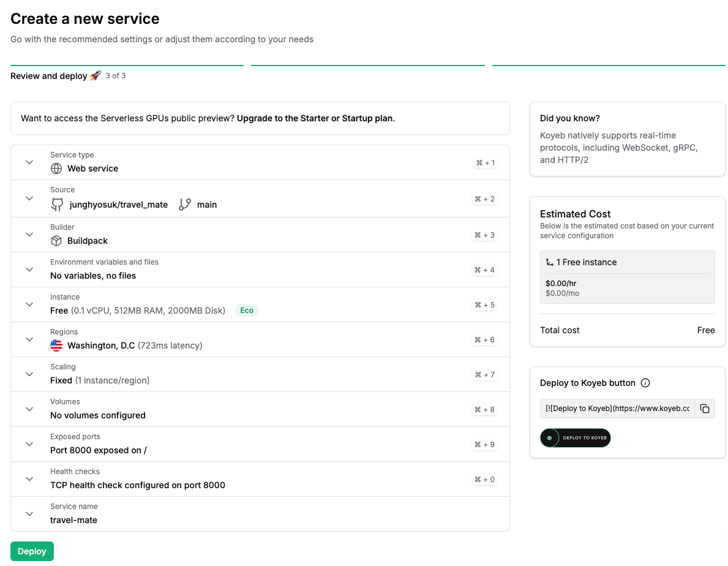
Task: Click No variables, no files text
Action: pyautogui.click(x=93, y=276)
